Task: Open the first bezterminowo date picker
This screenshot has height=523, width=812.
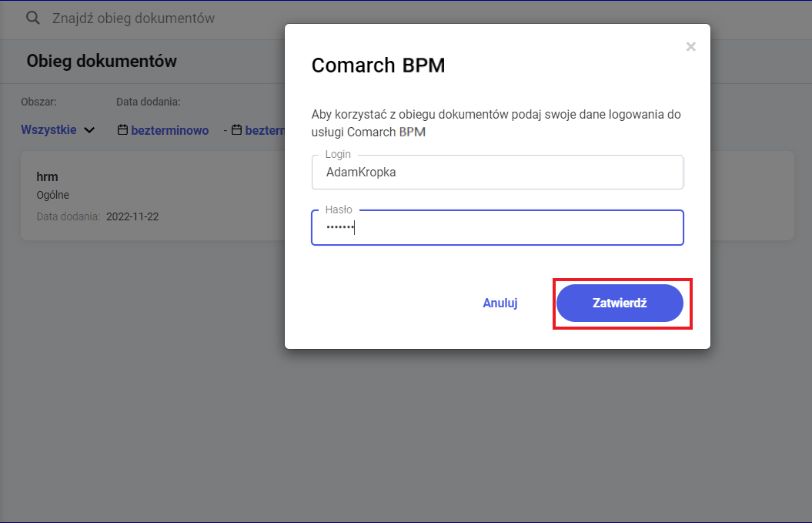Action: coord(169,130)
